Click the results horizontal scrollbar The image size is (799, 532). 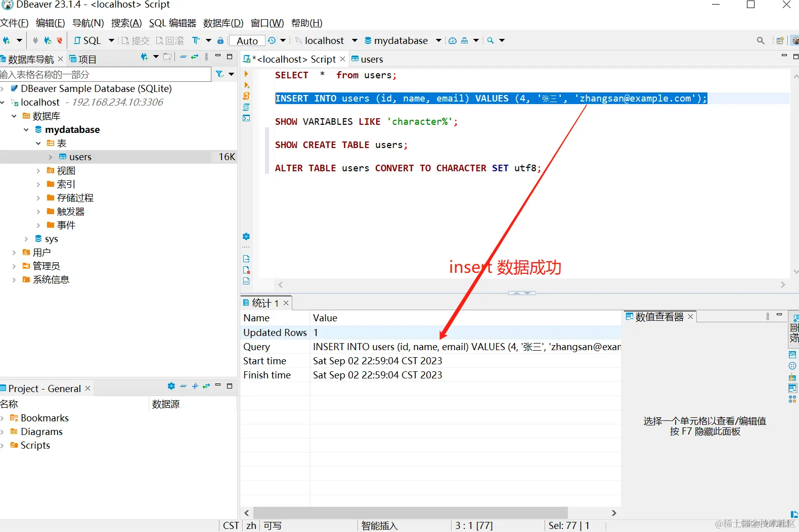coord(411,513)
